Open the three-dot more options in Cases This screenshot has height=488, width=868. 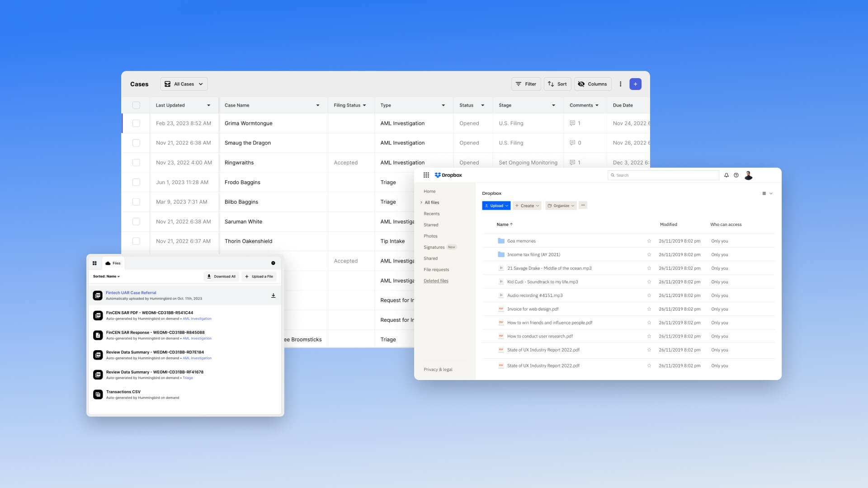[x=620, y=84]
